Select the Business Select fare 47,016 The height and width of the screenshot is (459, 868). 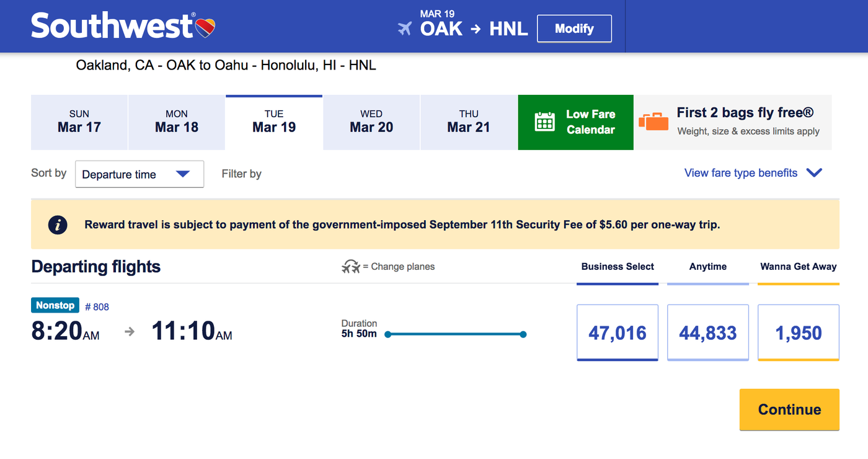point(617,332)
